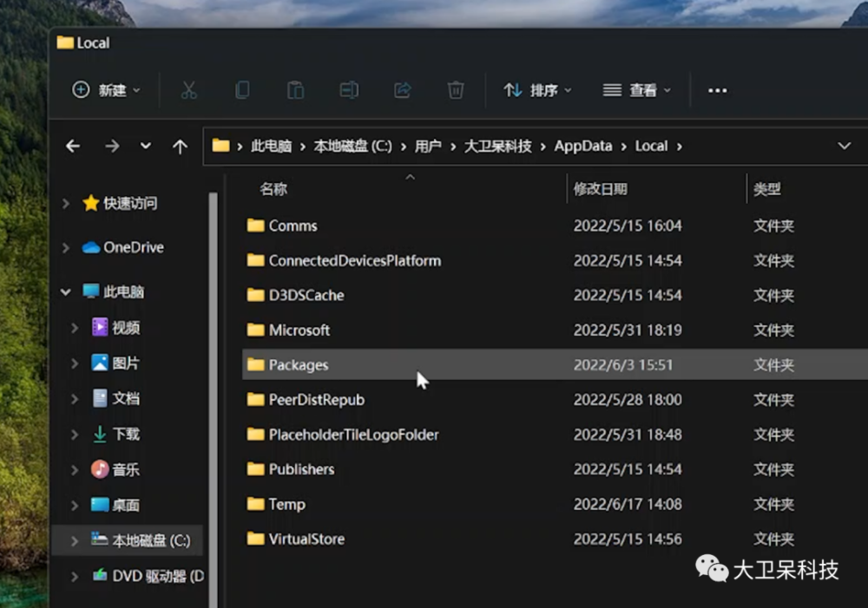Expand DVD 驱动器 in the sidebar
868x608 pixels.
tap(75, 577)
